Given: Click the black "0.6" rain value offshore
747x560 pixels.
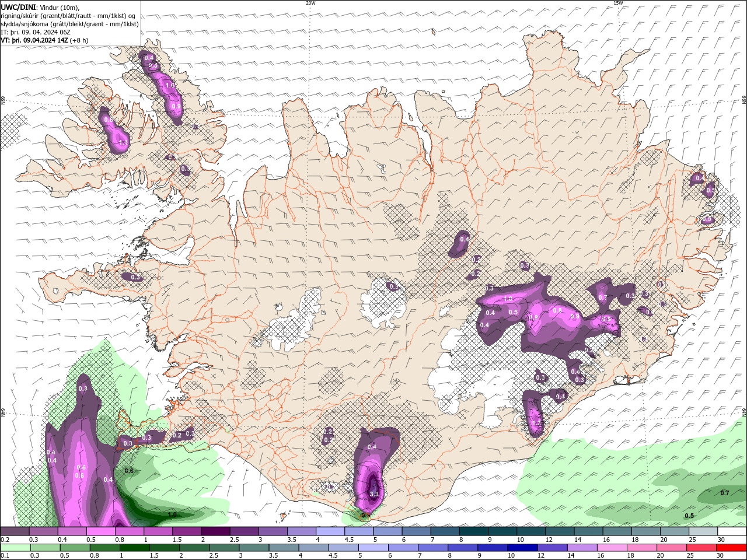Looking at the screenshot, I should pyautogui.click(x=129, y=471).
